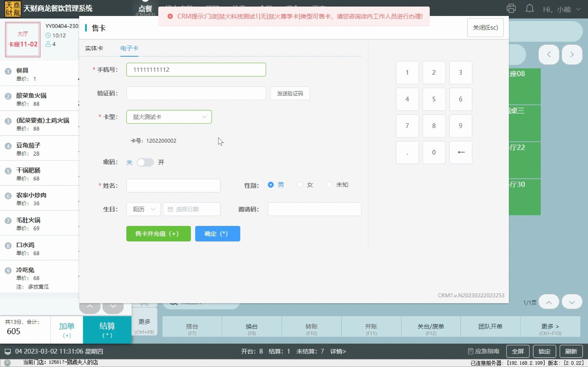Open the 卡型 dropdown
Viewport: 588px width, 367px height.
(169, 117)
